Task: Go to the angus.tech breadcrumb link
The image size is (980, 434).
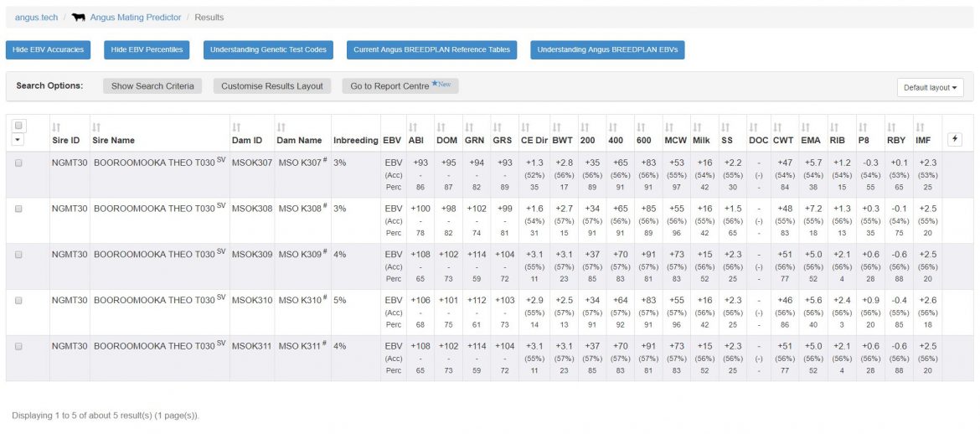Action: 34,17
